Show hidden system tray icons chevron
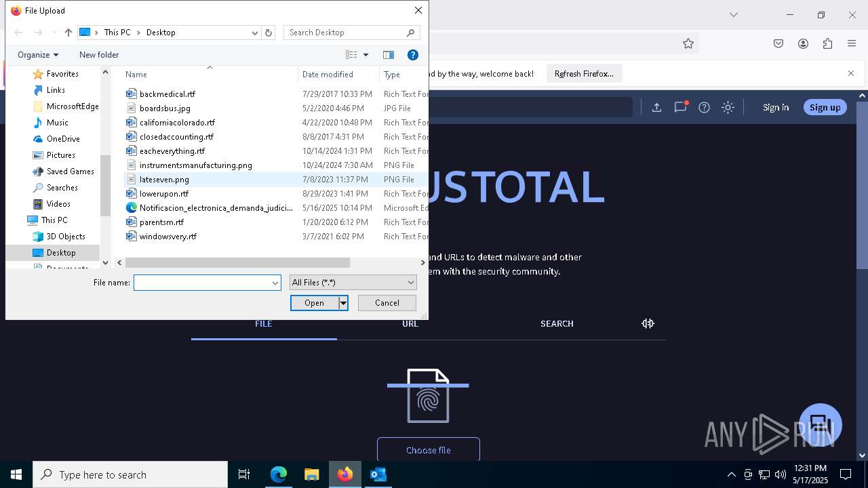868x488 pixels. 731,474
